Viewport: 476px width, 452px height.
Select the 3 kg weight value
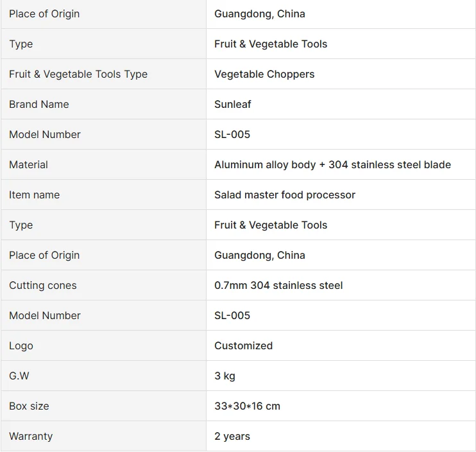[x=225, y=376]
